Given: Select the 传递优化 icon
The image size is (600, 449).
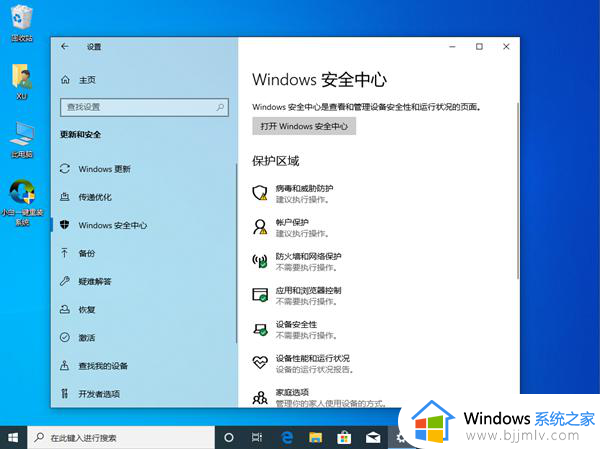Looking at the screenshot, I should coord(65,197).
